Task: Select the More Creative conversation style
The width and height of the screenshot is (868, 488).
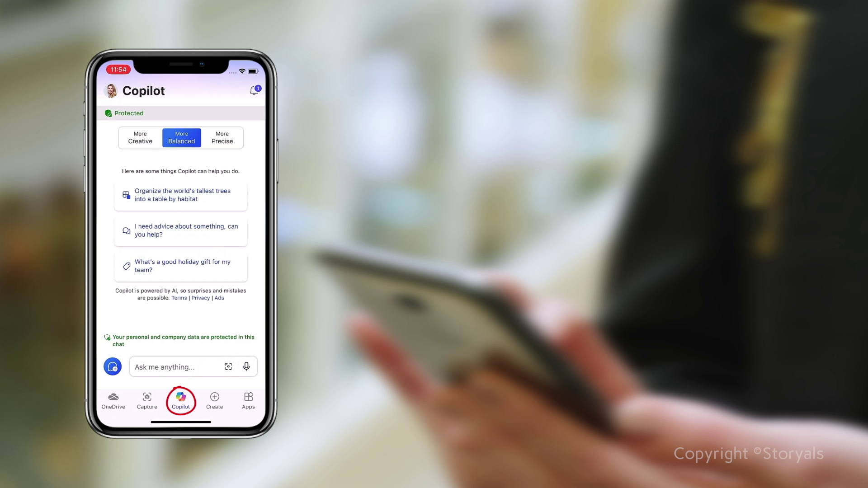Action: click(140, 137)
